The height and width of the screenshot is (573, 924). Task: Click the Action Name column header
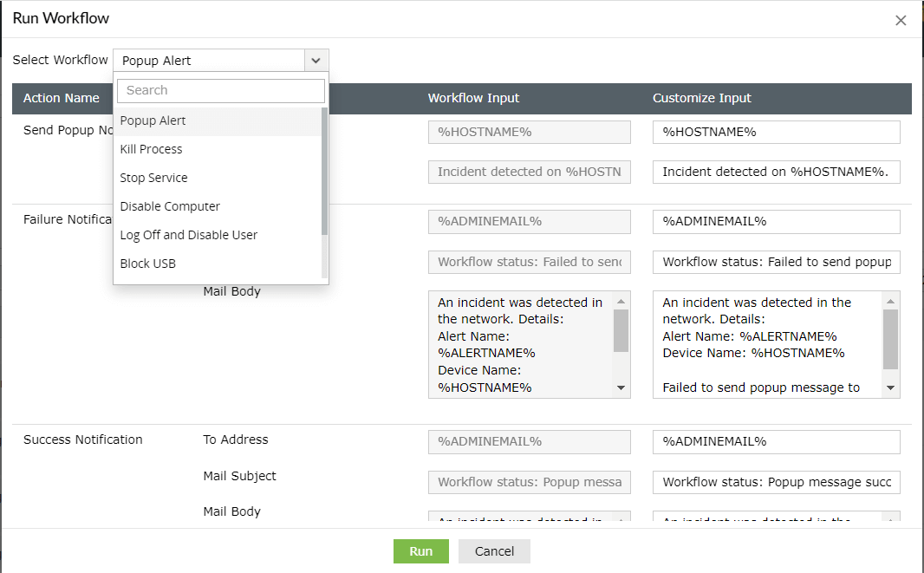coord(62,98)
